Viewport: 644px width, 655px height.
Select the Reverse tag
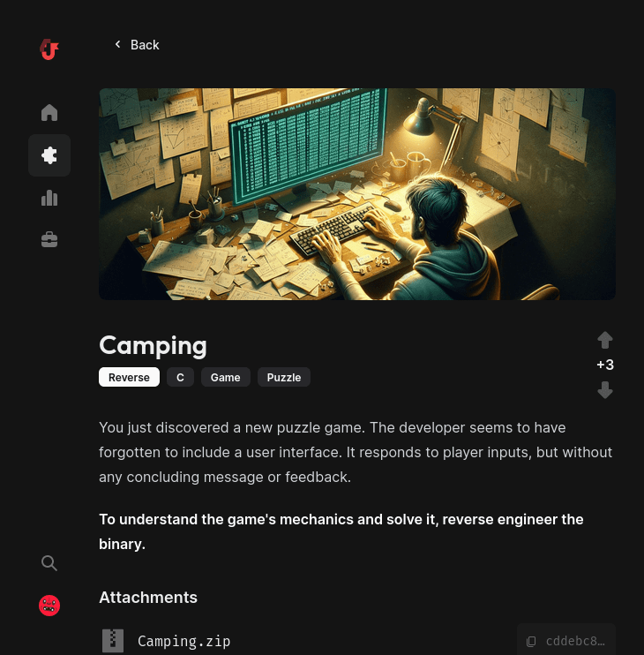coord(129,377)
